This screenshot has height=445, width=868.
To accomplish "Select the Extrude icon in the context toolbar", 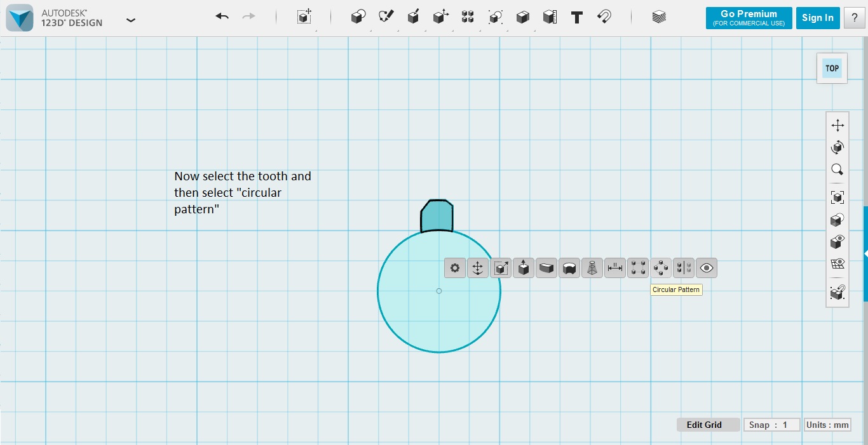I will (x=523, y=267).
